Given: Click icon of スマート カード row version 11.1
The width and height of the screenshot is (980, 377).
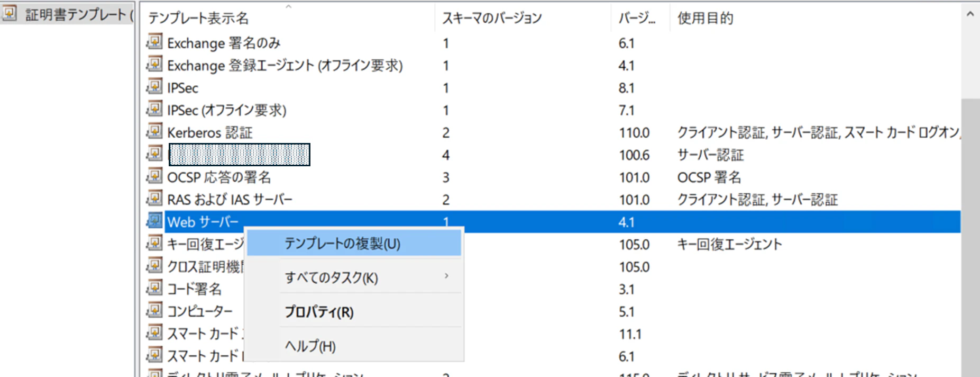Looking at the screenshot, I should pyautogui.click(x=154, y=333).
